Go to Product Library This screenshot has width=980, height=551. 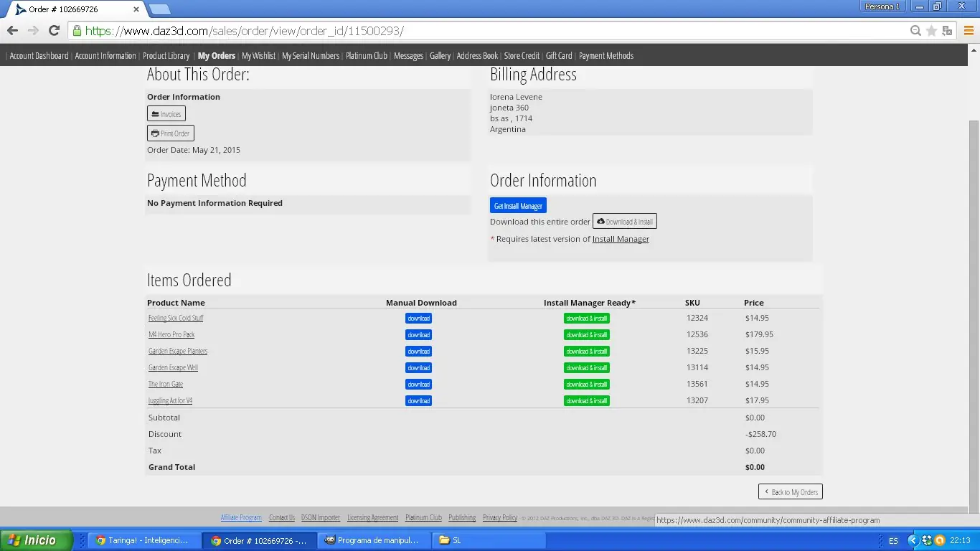point(166,55)
